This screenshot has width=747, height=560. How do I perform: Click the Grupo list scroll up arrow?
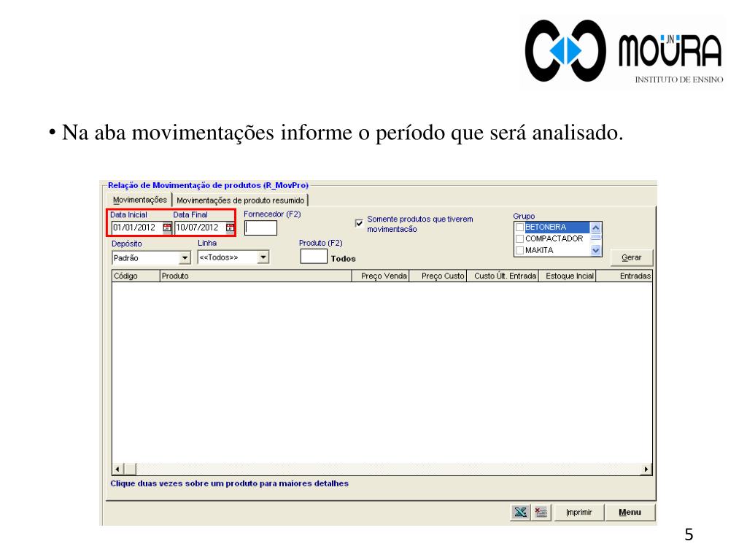pos(595,227)
